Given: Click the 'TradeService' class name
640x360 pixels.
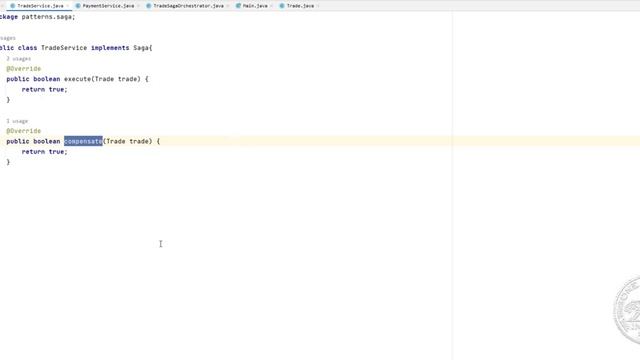Looking at the screenshot, I should pyautogui.click(x=64, y=48).
